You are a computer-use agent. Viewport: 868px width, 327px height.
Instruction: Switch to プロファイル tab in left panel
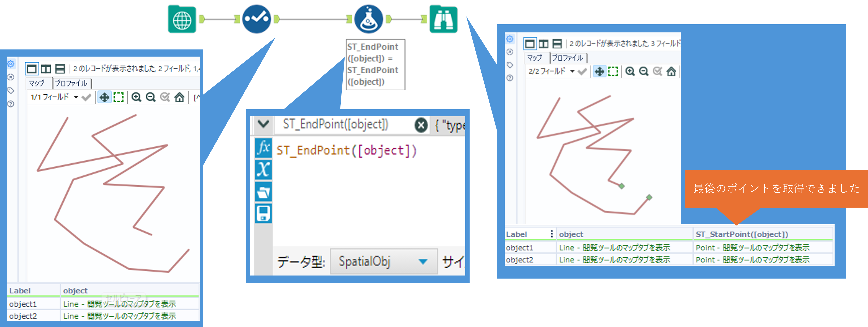[71, 83]
